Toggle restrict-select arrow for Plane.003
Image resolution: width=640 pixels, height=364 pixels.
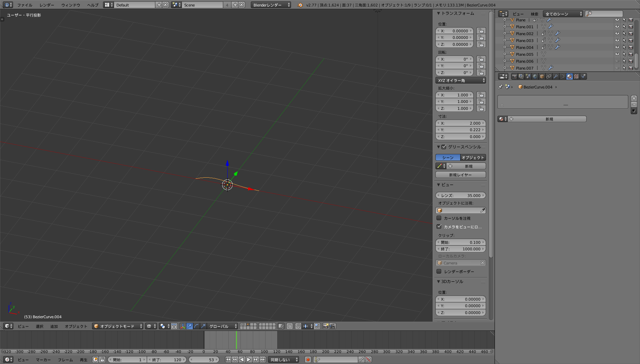(624, 40)
